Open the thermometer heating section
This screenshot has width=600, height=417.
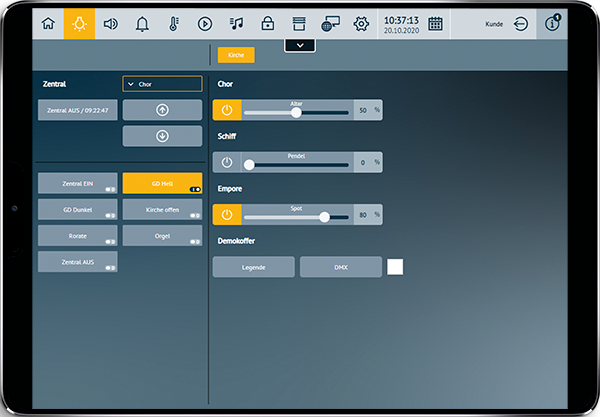173,24
